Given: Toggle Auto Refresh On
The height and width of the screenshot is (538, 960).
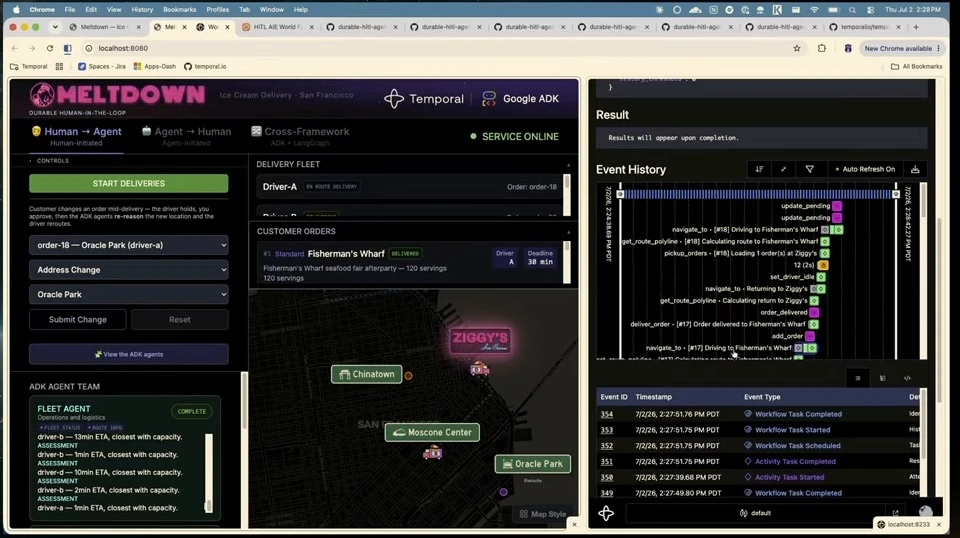Looking at the screenshot, I should (865, 170).
